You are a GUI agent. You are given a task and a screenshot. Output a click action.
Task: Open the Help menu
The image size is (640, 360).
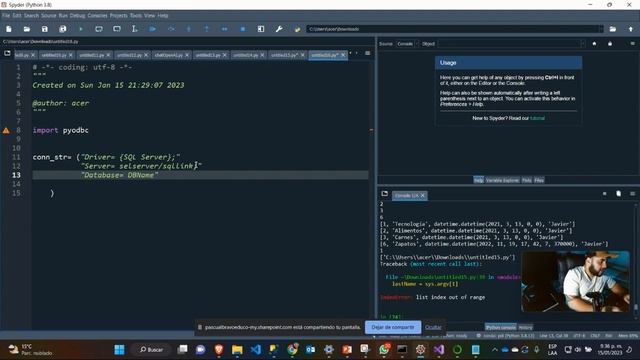pyautogui.click(x=163, y=16)
